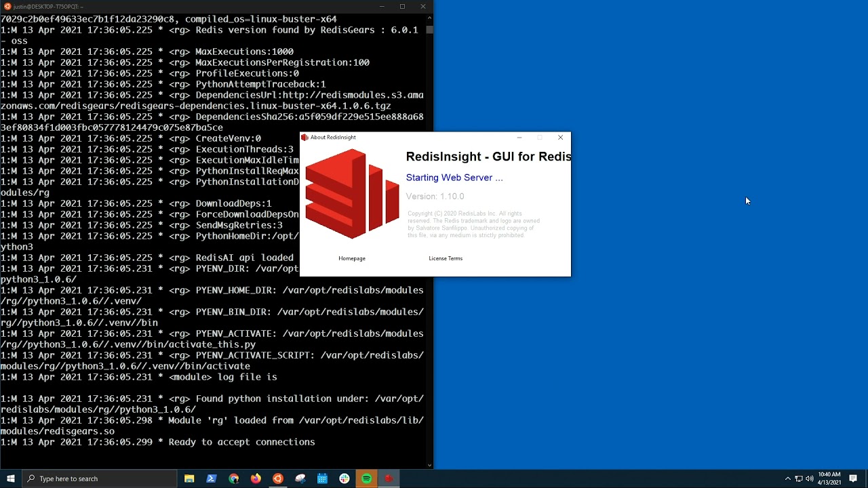This screenshot has width=868, height=488.
Task: Click the Ubuntu icon in terminal title bar
Action: point(7,6)
